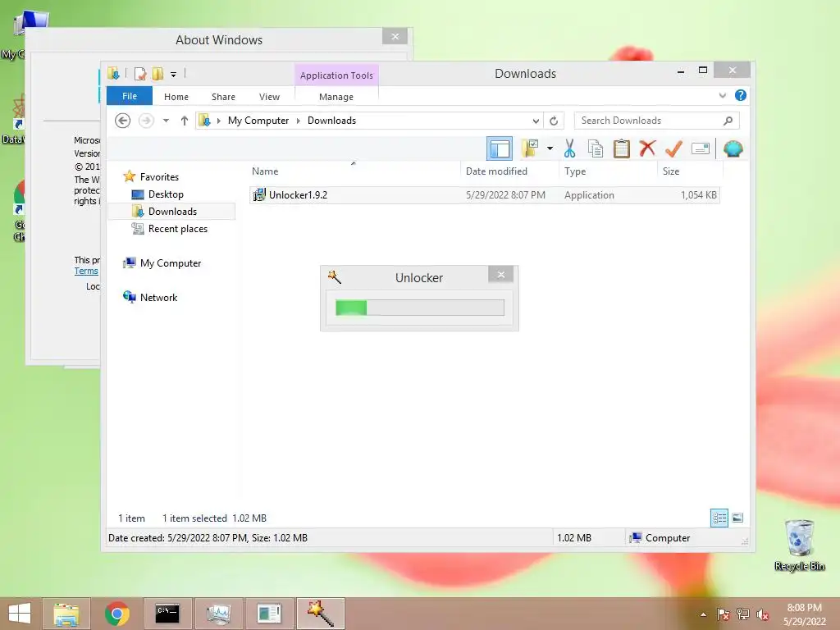Open the recent locations dropdown arrow
Screen dimensions: 840x630
click(166, 121)
